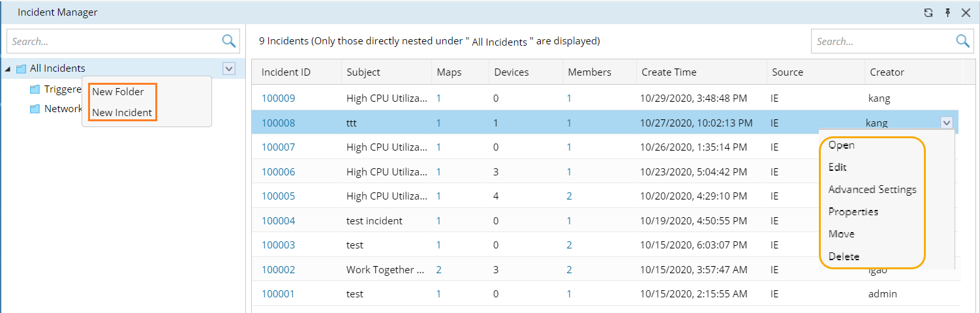The height and width of the screenshot is (313, 980).
Task: Close the Incident Manager panel
Action: click(x=966, y=12)
